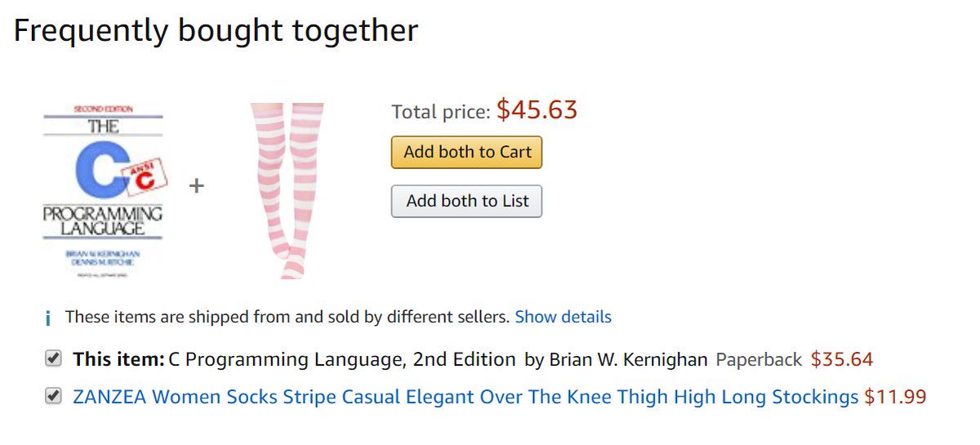Select the pink striped stockings image
Viewport: 980px width, 445px height.
pyautogui.click(x=287, y=190)
